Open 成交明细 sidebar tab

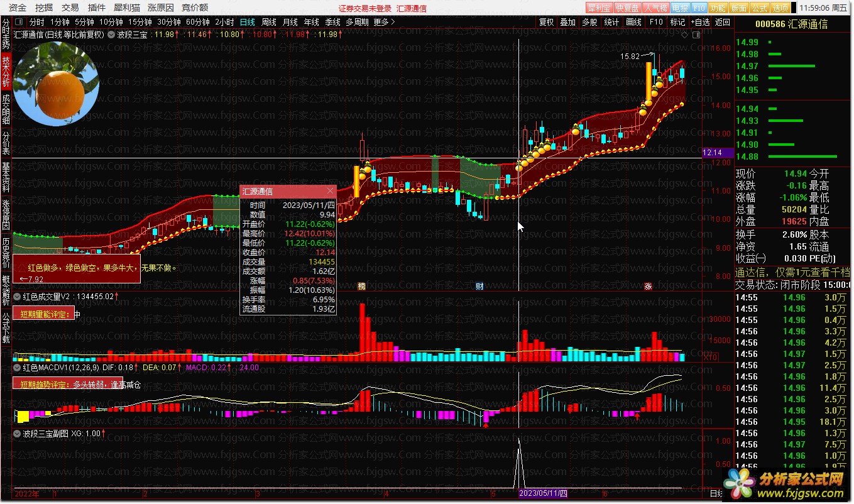[6, 109]
